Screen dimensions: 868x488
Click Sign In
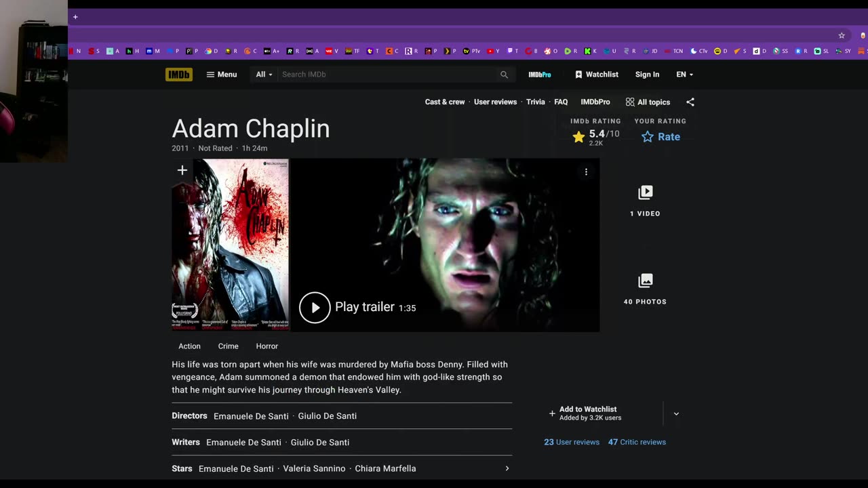[x=647, y=75]
